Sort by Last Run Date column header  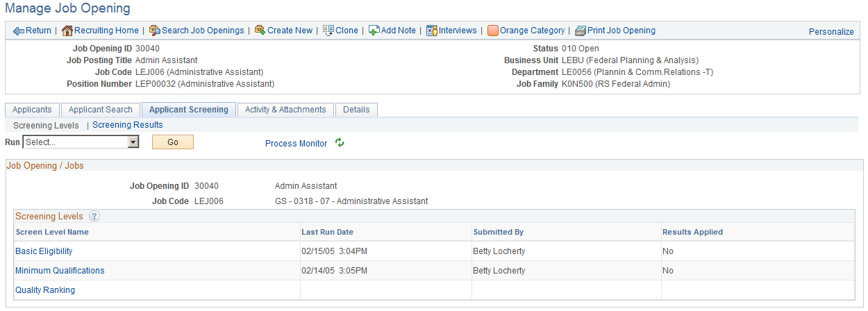pyautogui.click(x=327, y=232)
